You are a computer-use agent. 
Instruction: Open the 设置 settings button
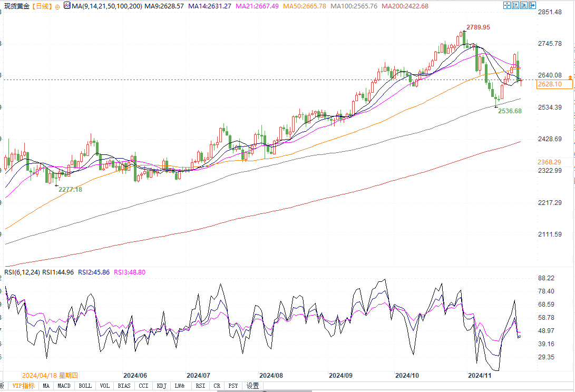pos(252,386)
